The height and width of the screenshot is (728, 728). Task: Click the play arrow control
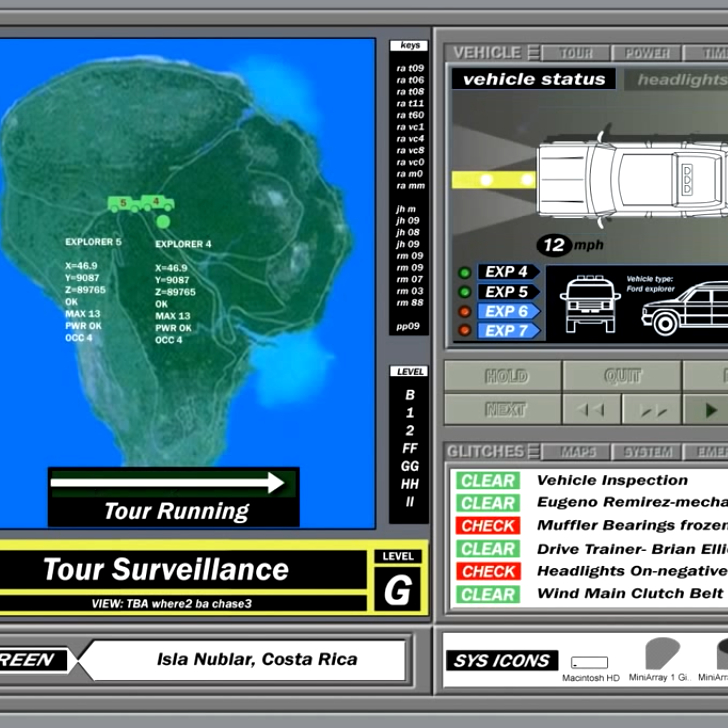[710, 410]
